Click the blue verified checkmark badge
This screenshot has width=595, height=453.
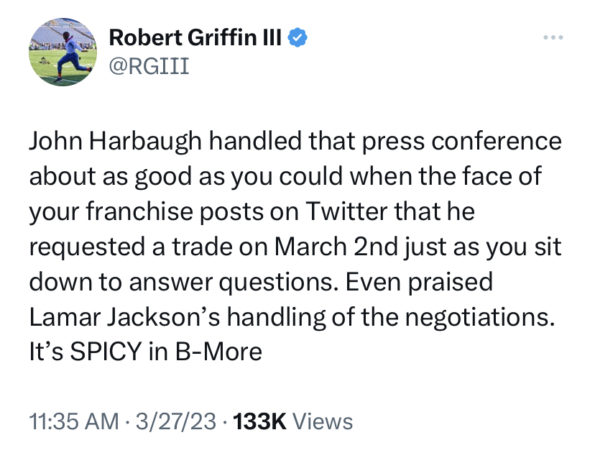[298, 38]
